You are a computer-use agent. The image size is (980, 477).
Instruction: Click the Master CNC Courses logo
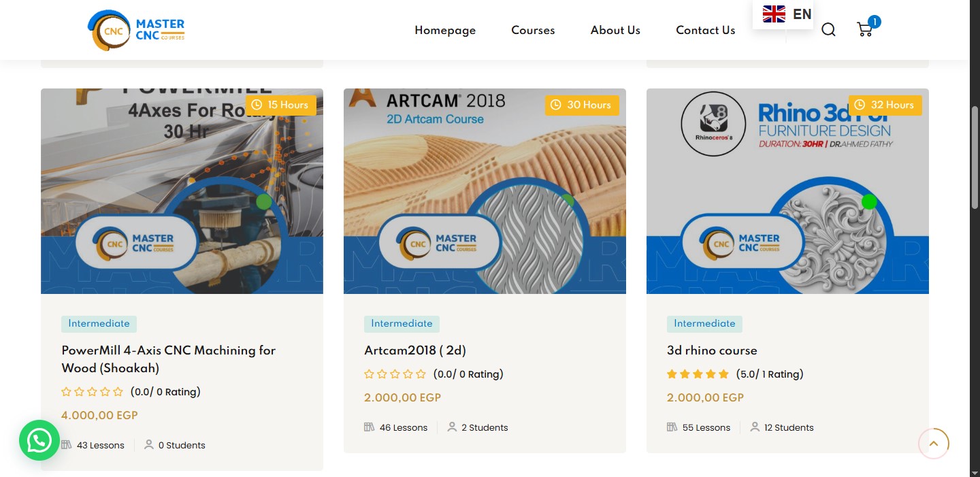136,30
